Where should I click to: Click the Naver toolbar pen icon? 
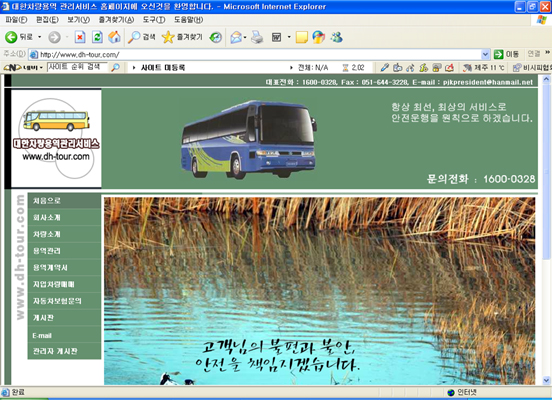(385, 67)
